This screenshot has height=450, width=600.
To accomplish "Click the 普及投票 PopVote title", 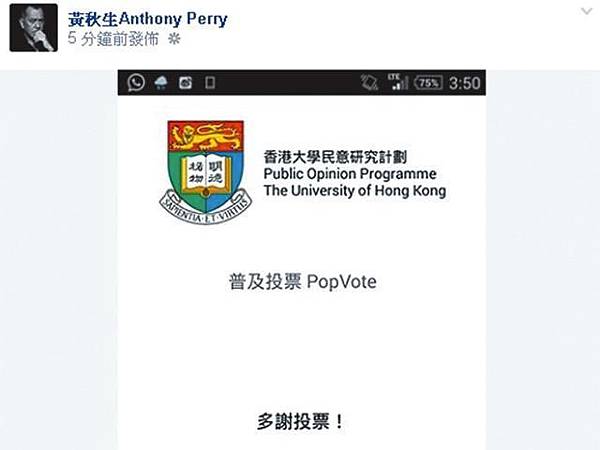I will [303, 282].
